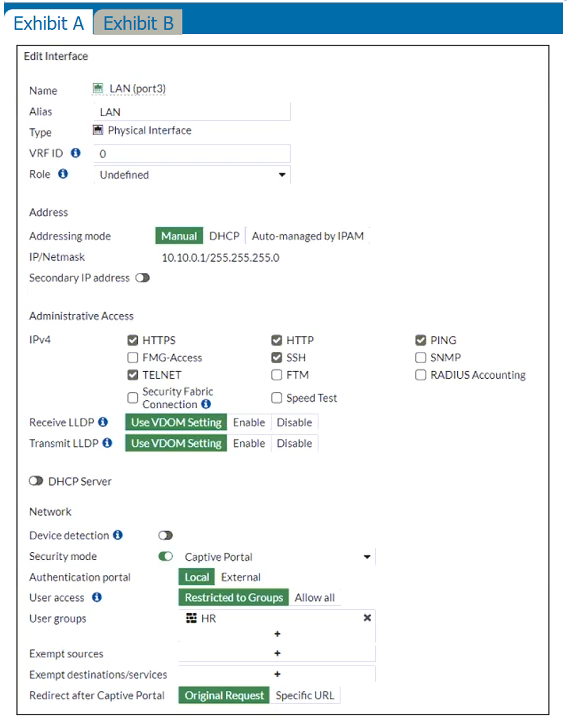This screenshot has width=567, height=722.
Task: Click the Transmit LLDP info icon
Action: click(x=107, y=443)
